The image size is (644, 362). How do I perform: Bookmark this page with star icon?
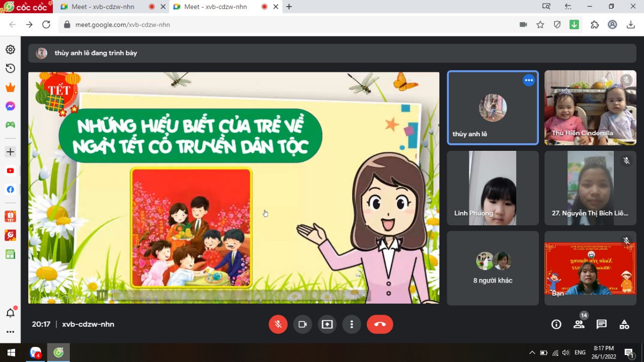click(540, 25)
